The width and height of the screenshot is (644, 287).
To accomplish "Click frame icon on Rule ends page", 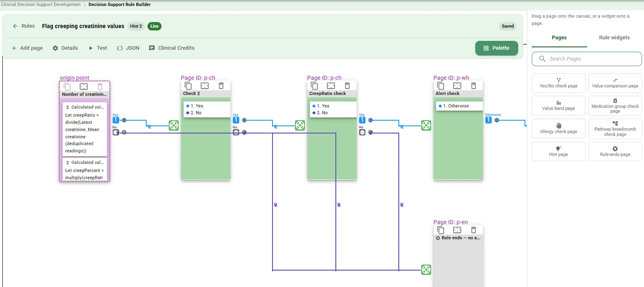I will tap(457, 230).
